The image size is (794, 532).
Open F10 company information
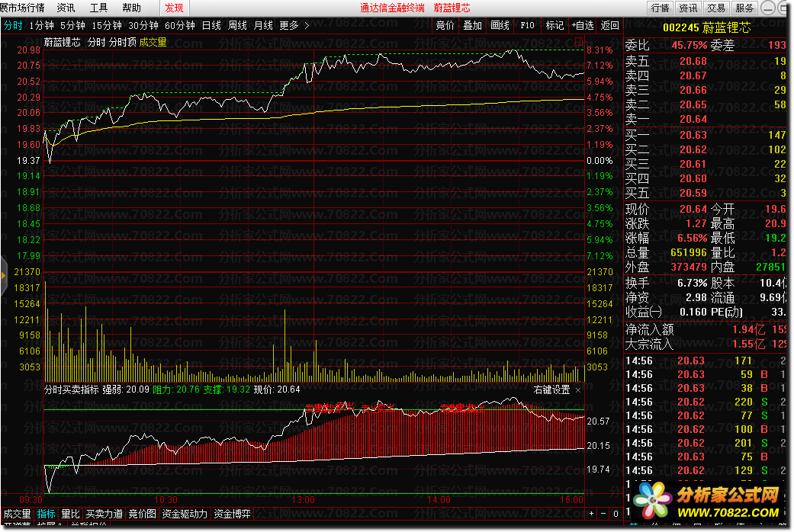(x=527, y=25)
